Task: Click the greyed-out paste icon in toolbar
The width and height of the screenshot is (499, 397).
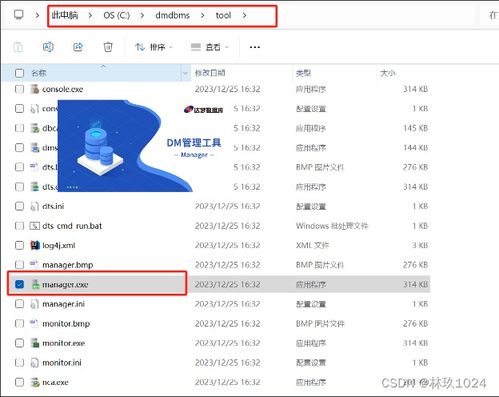Action: coord(18,47)
